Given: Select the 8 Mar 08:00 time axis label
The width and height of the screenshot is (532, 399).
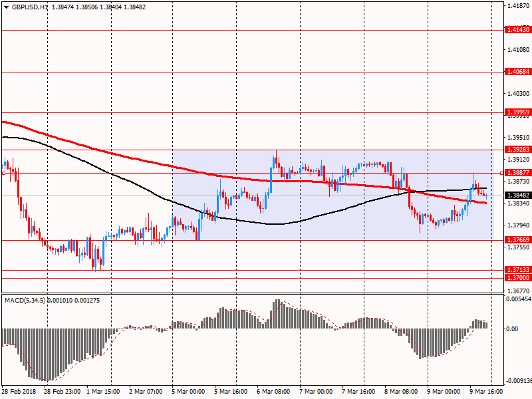Looking at the screenshot, I should pos(401,392).
